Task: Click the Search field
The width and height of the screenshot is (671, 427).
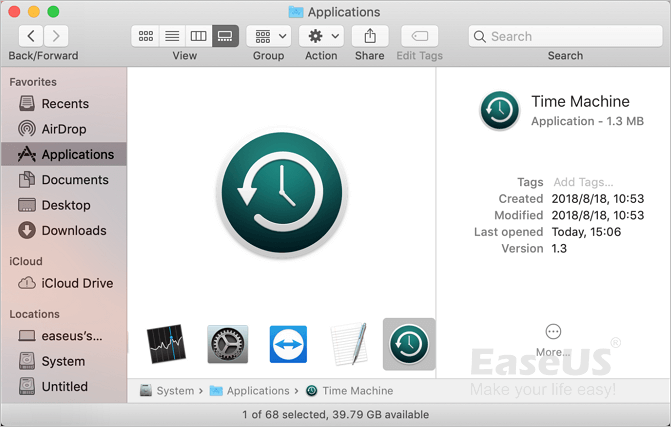Action: click(x=565, y=36)
